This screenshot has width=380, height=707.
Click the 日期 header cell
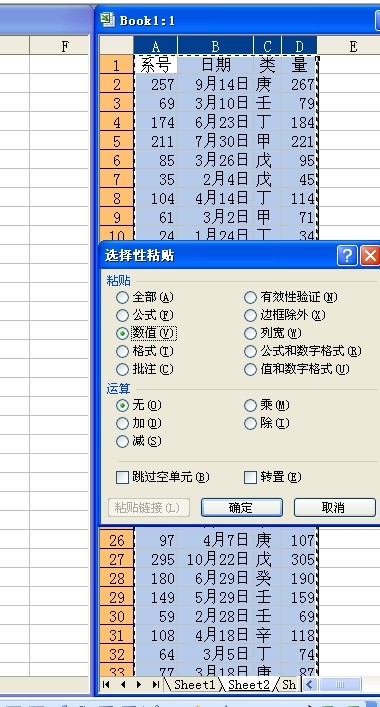pos(215,65)
